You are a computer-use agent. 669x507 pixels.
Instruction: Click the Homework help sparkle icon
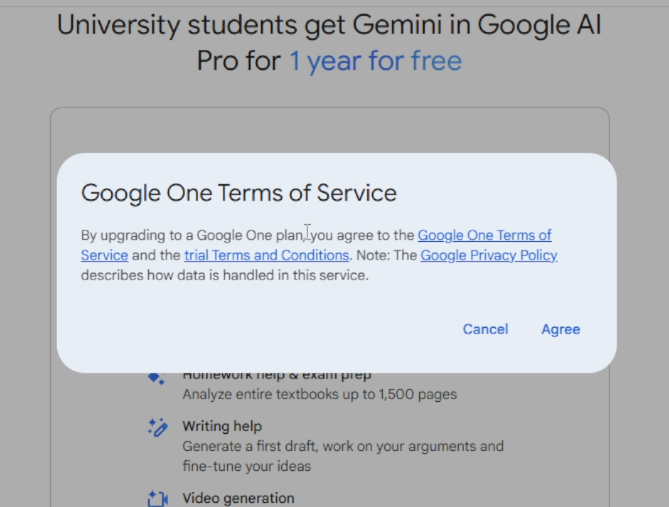[x=156, y=378]
